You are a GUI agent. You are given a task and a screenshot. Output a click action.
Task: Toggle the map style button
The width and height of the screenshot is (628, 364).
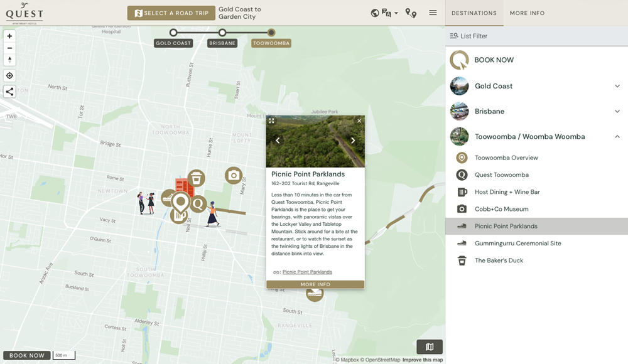[430, 347]
